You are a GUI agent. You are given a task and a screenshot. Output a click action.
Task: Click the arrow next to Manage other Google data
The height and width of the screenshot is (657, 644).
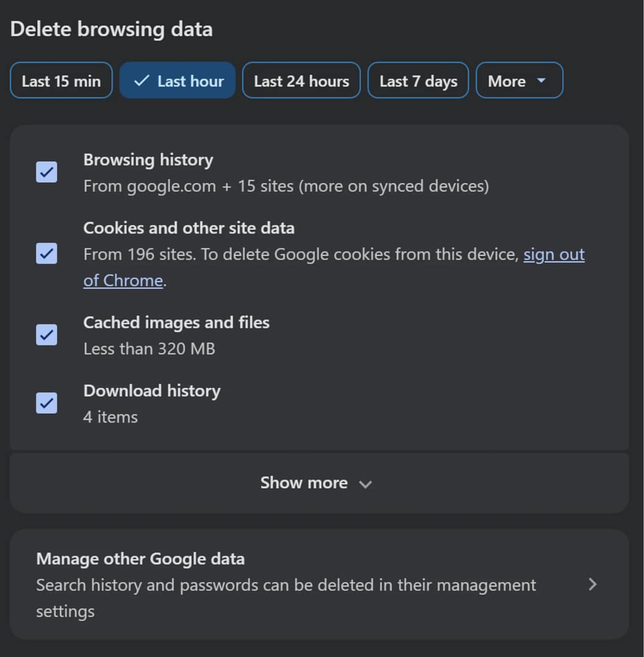[x=592, y=584]
